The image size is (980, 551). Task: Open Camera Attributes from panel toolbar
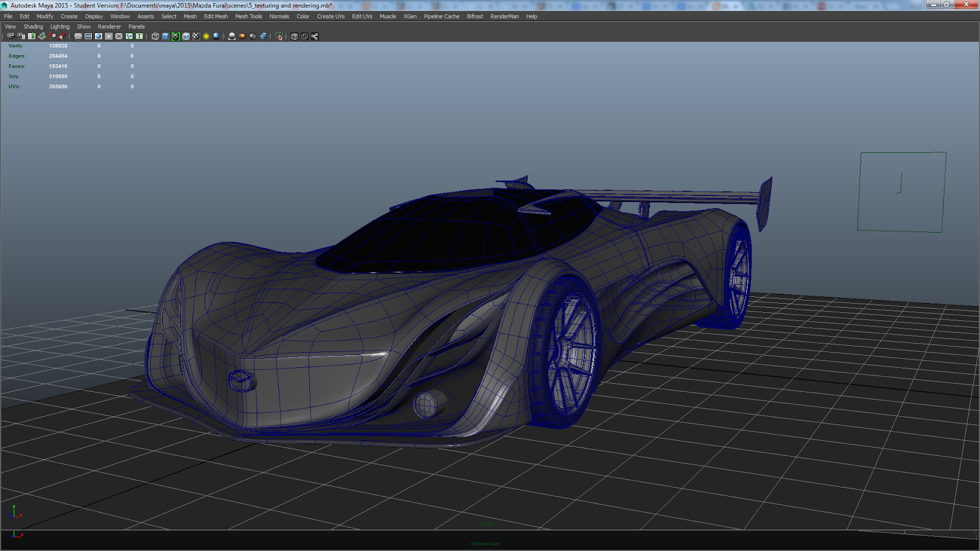[x=21, y=36]
